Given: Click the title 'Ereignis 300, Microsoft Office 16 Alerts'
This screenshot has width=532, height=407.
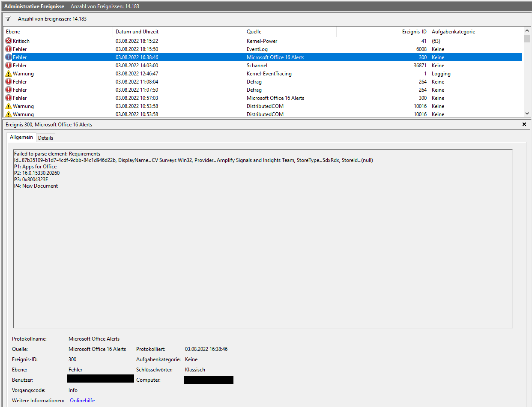Looking at the screenshot, I should point(49,125).
